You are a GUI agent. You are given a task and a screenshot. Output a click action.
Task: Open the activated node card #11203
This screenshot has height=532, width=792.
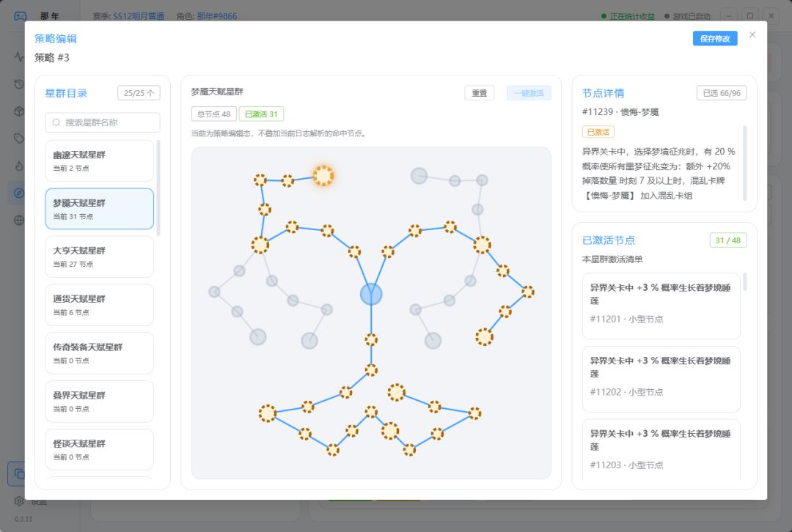click(x=661, y=449)
